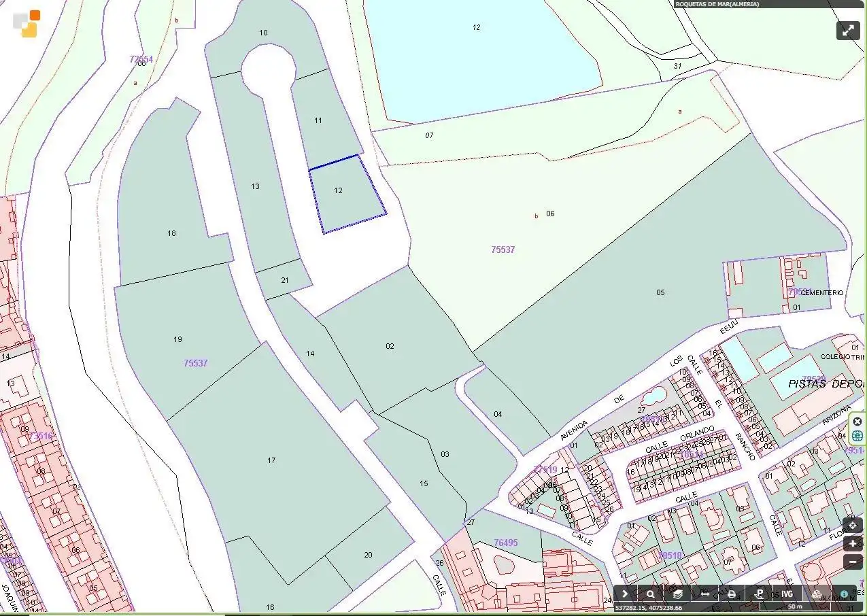Image resolution: width=867 pixels, height=616 pixels.
Task: Click parcel number 18
Action: click(x=171, y=233)
